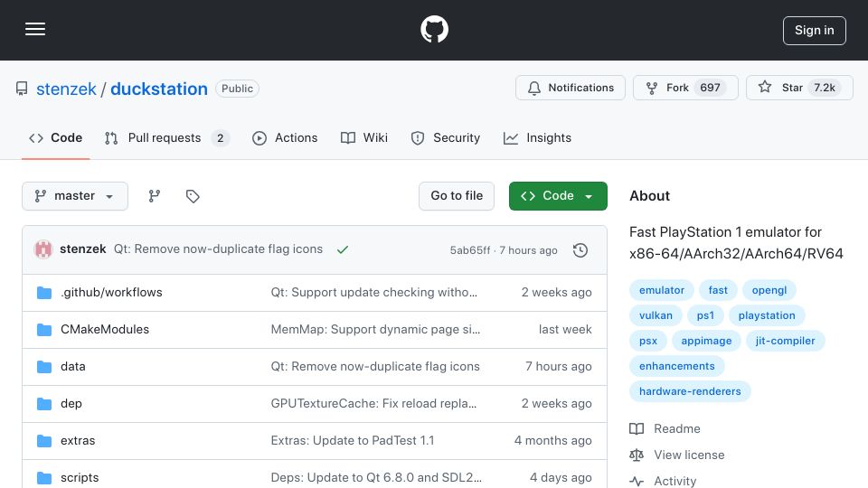Open the CMakeModules folder
The width and height of the screenshot is (868, 488).
105,329
